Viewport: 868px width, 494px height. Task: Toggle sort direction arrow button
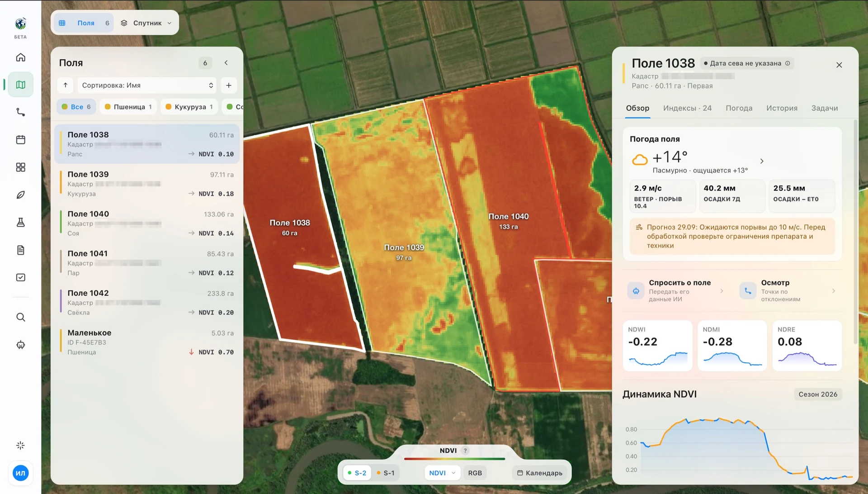pos(66,85)
